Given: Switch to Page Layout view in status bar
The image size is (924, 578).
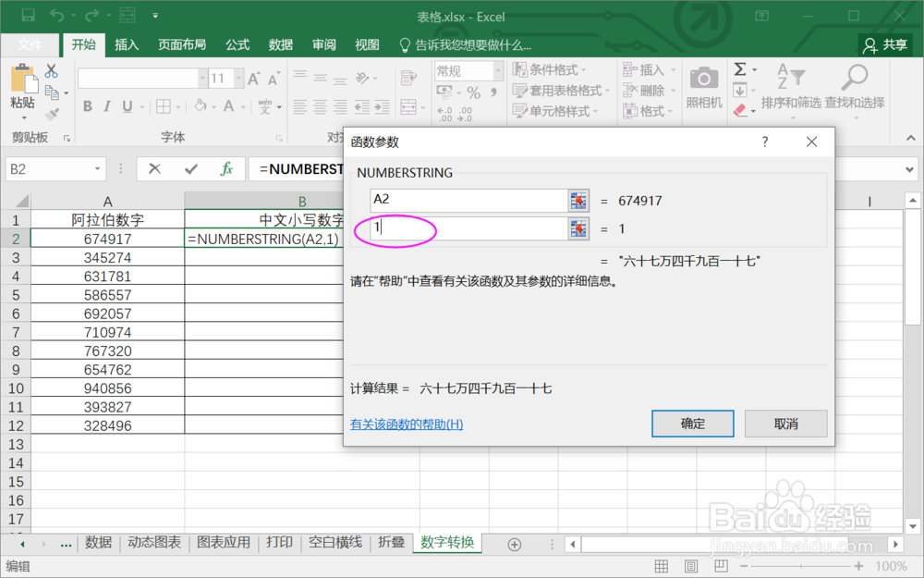Looking at the screenshot, I should (691, 566).
